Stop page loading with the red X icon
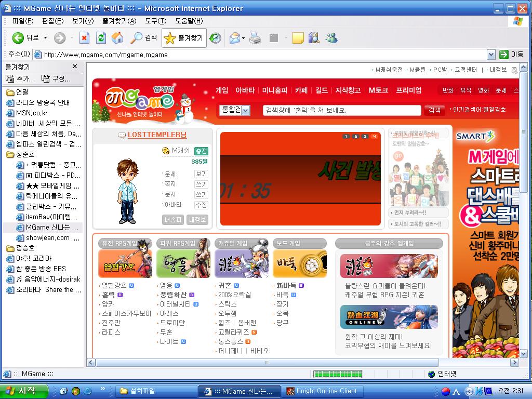Image resolution: width=532 pixels, height=399 pixels. pyautogui.click(x=84, y=37)
